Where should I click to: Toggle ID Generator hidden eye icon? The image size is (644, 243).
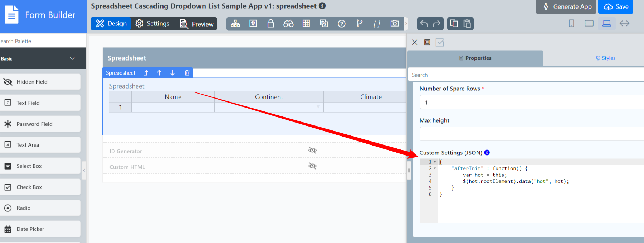312,150
